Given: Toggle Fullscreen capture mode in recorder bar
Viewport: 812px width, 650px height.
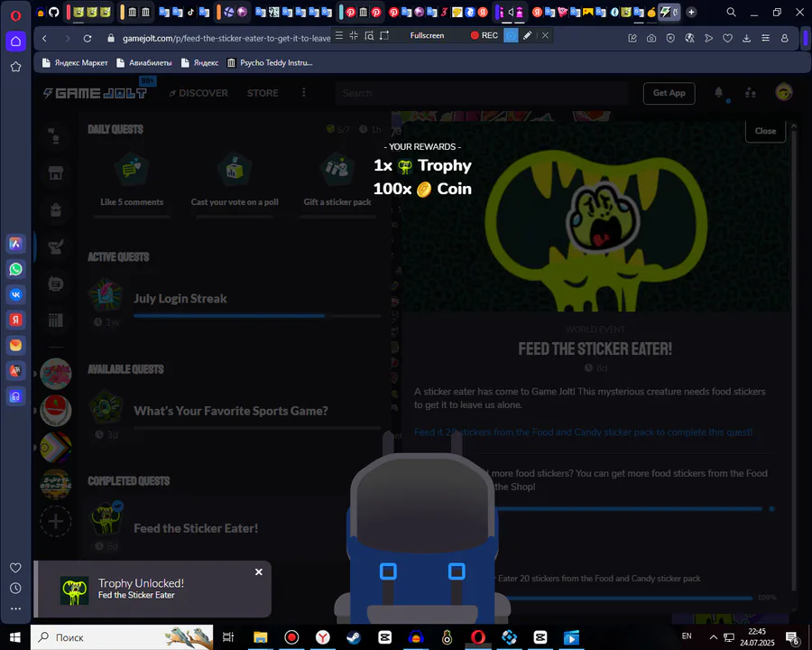Looking at the screenshot, I should [x=427, y=35].
